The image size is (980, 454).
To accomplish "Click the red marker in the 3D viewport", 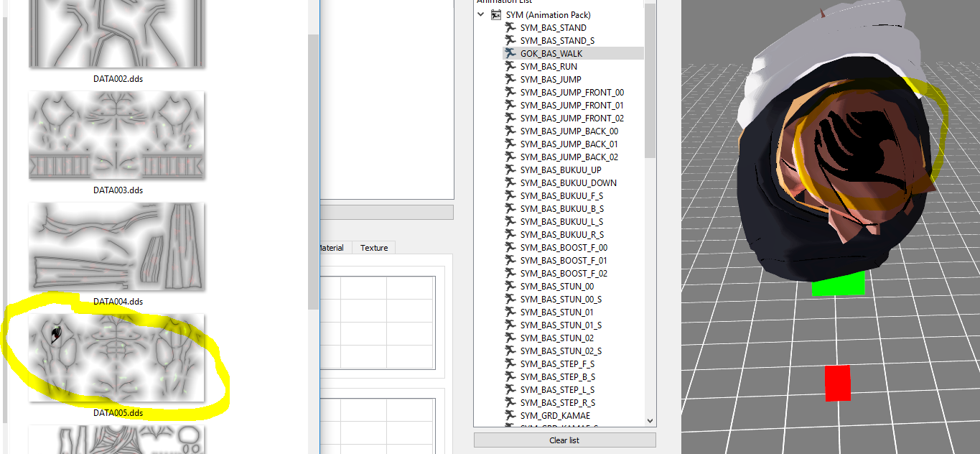I will tap(837, 383).
